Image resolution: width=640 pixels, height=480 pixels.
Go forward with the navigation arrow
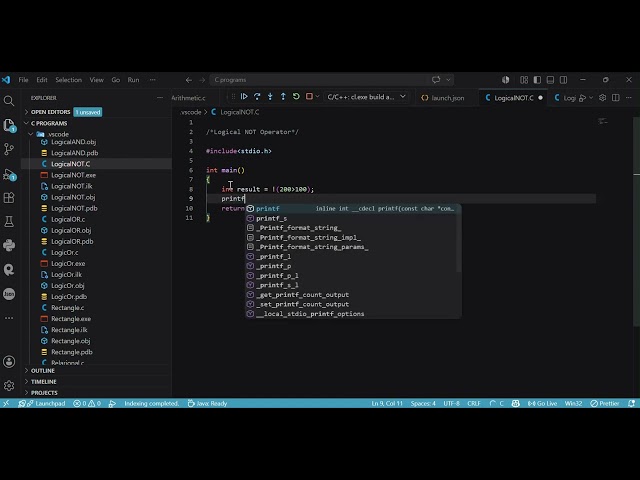coord(202,80)
